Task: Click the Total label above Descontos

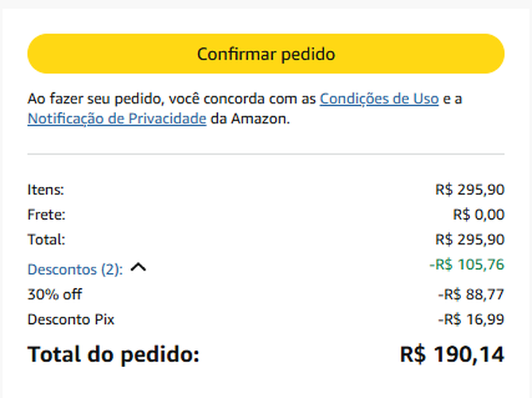Action: coord(46,239)
